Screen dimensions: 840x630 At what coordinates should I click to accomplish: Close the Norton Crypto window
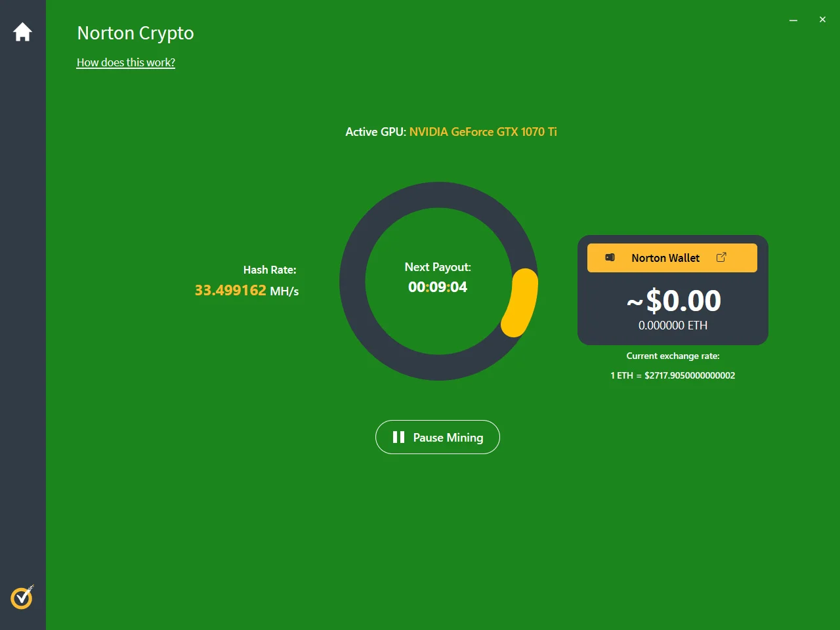(822, 20)
